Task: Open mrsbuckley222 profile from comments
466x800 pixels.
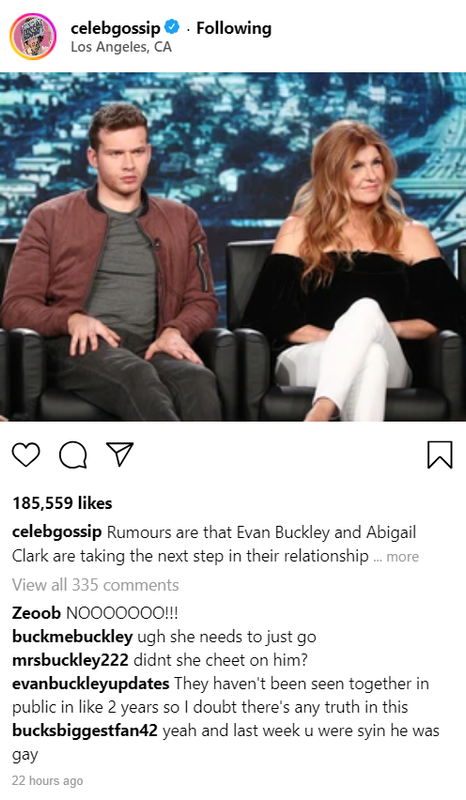Action: pos(70,660)
